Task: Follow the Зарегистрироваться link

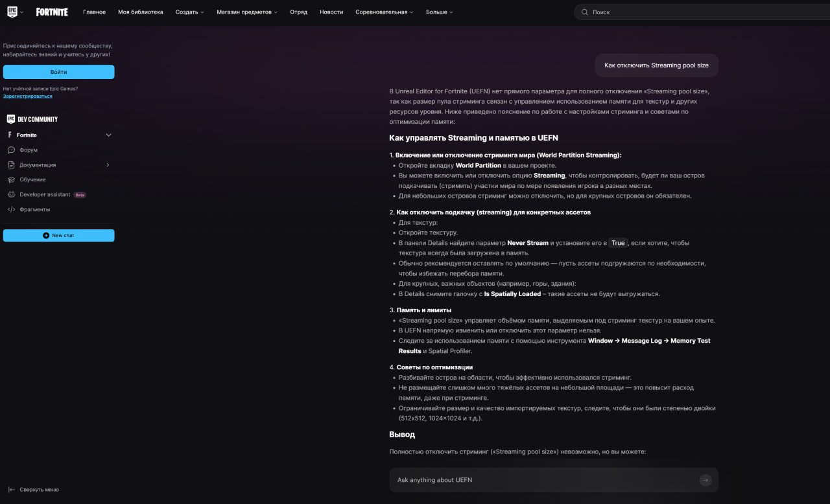Action: [27, 96]
